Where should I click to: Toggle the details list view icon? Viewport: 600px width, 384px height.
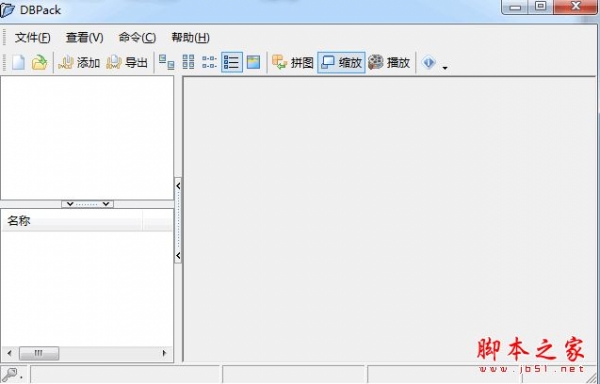click(232, 62)
